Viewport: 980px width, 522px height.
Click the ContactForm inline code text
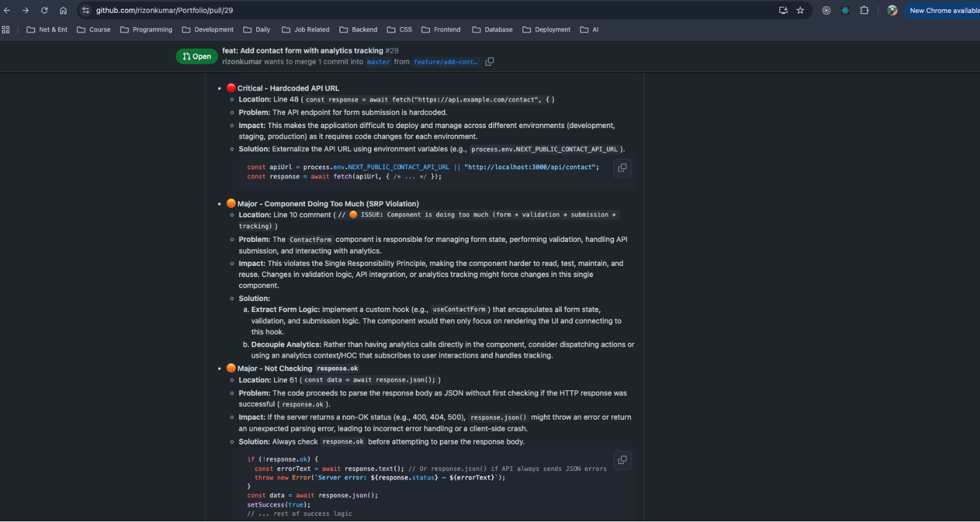point(310,239)
